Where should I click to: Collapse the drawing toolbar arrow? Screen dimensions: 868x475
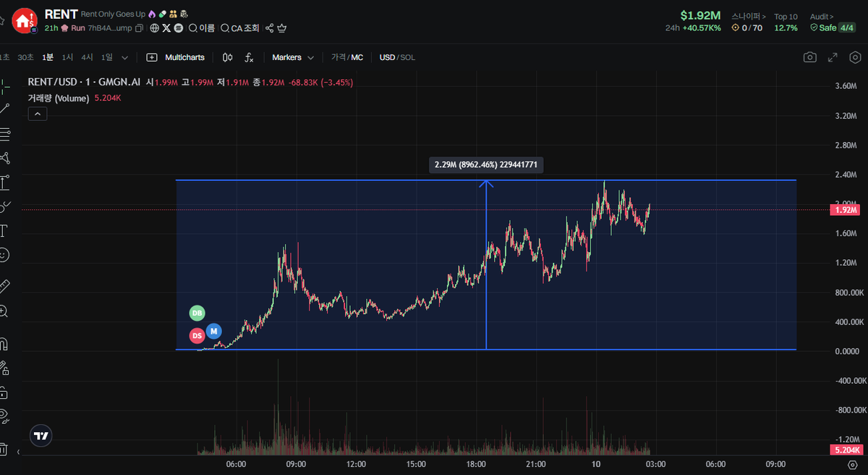point(18,452)
